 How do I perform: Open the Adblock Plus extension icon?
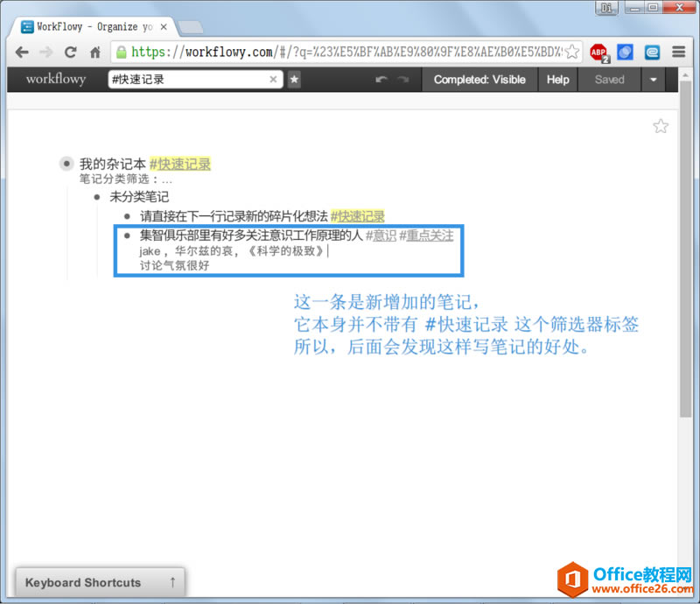599,53
